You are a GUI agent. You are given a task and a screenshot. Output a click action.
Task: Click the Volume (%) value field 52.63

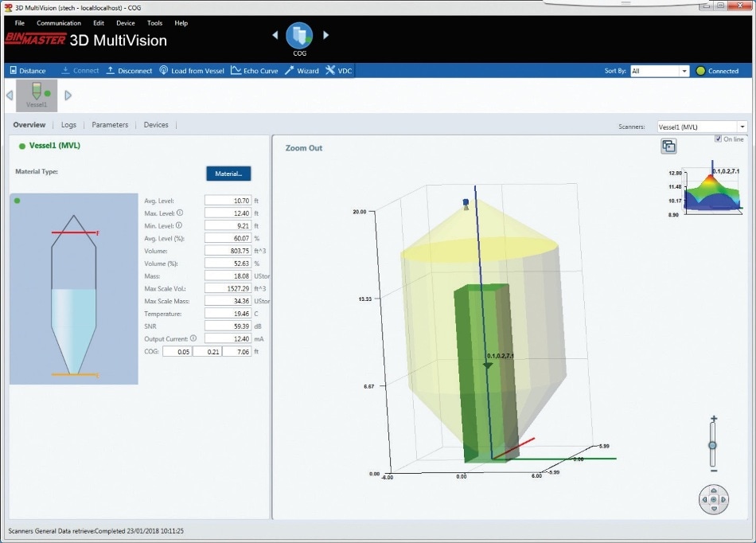tap(228, 264)
